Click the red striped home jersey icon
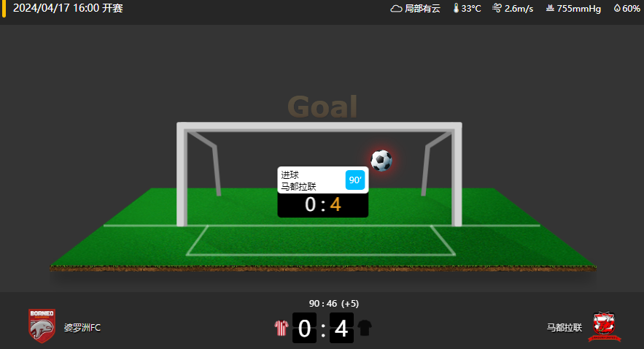This screenshot has width=644, height=349. point(282,328)
